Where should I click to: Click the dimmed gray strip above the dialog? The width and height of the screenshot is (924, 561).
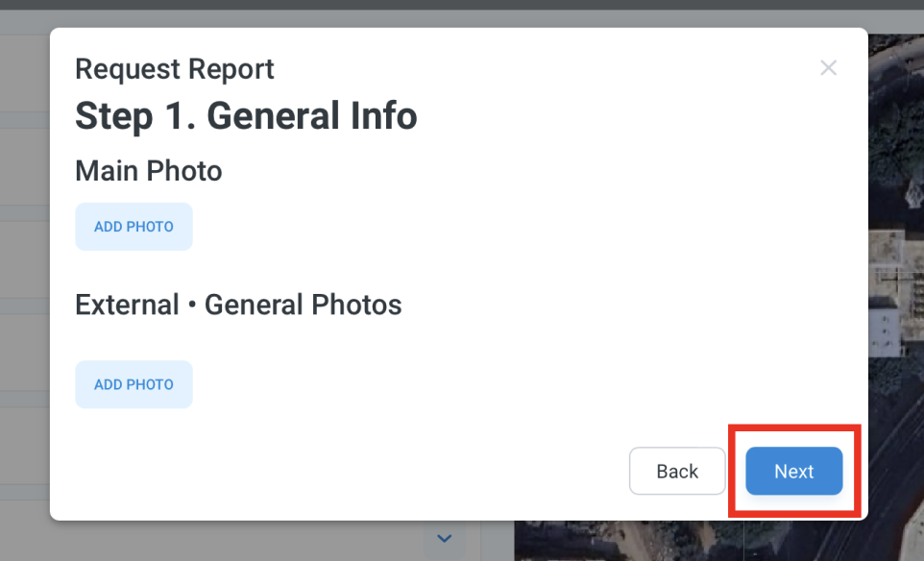pos(462,19)
